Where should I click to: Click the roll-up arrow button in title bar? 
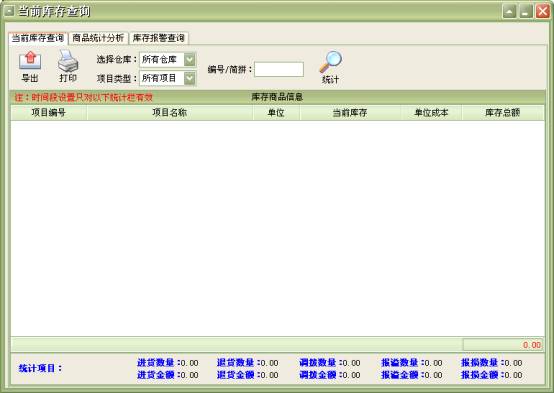coord(509,11)
